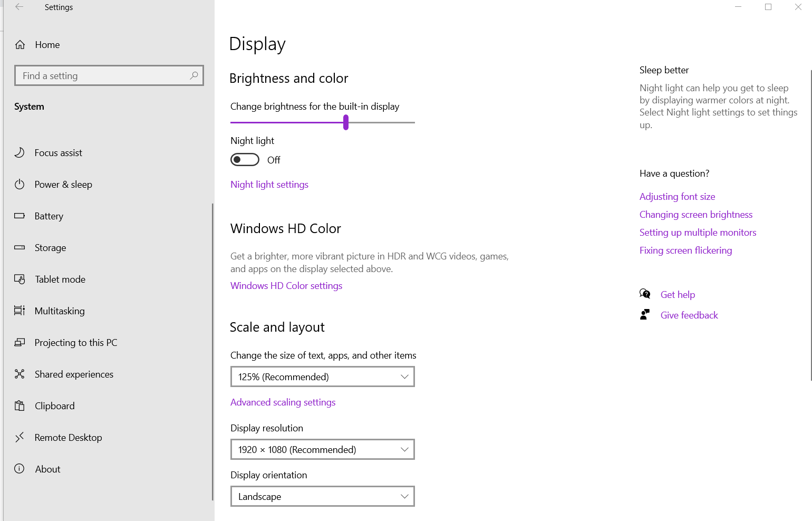Viewport: 812px width, 521px height.
Task: Click the Brightness and color heading
Action: [x=289, y=79]
